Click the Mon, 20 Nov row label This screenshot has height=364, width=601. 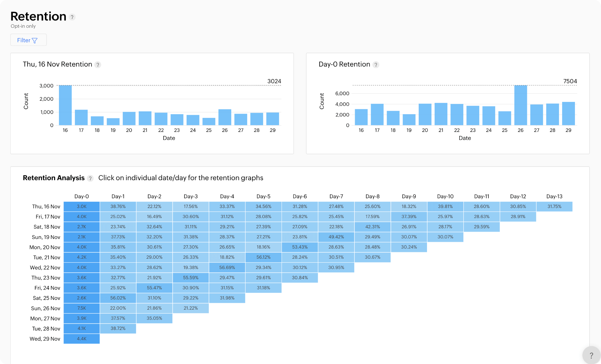[x=45, y=247]
